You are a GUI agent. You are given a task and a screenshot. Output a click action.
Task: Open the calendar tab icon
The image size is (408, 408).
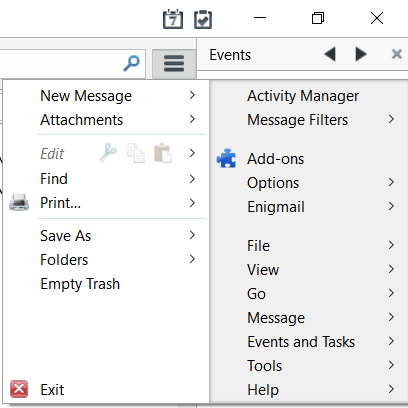[x=173, y=19]
